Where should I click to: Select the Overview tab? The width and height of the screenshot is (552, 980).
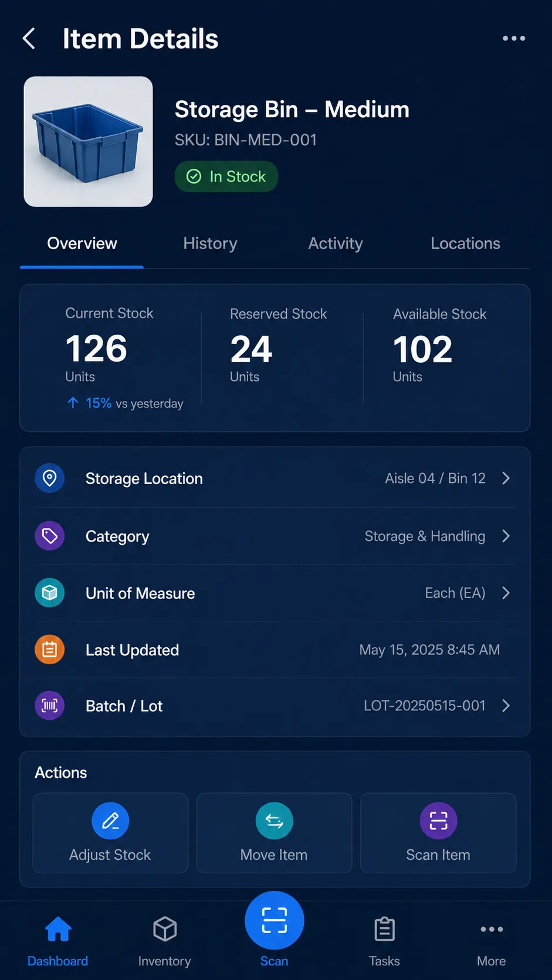[82, 243]
